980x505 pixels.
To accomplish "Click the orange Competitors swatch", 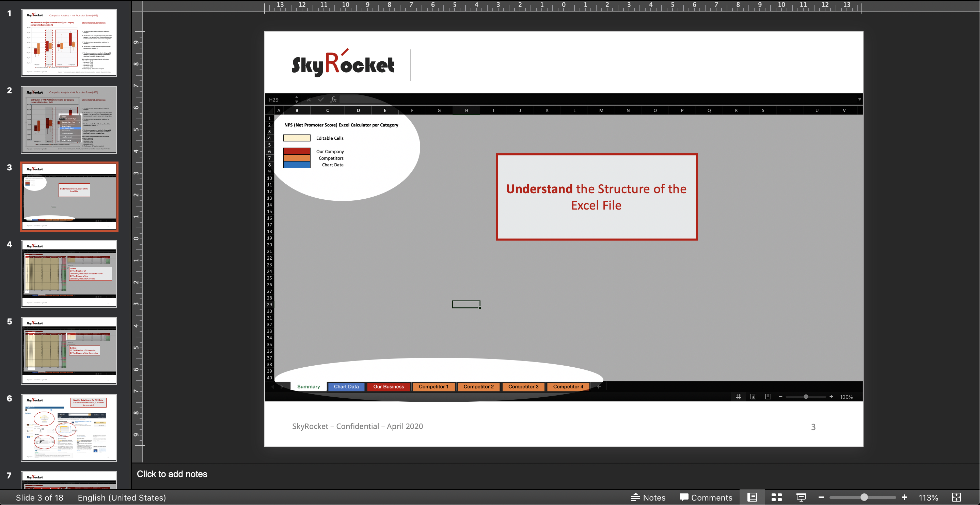I will point(297,158).
